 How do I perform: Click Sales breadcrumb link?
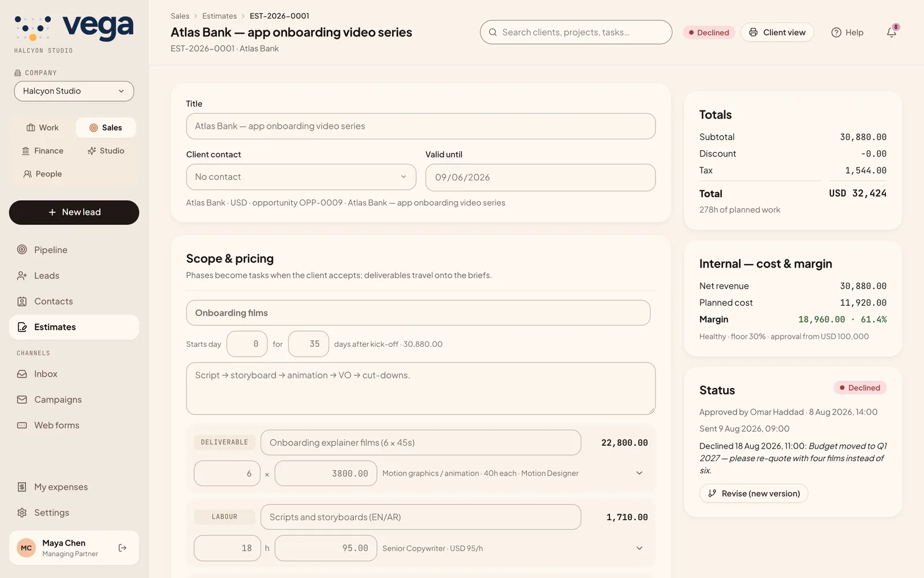point(180,16)
